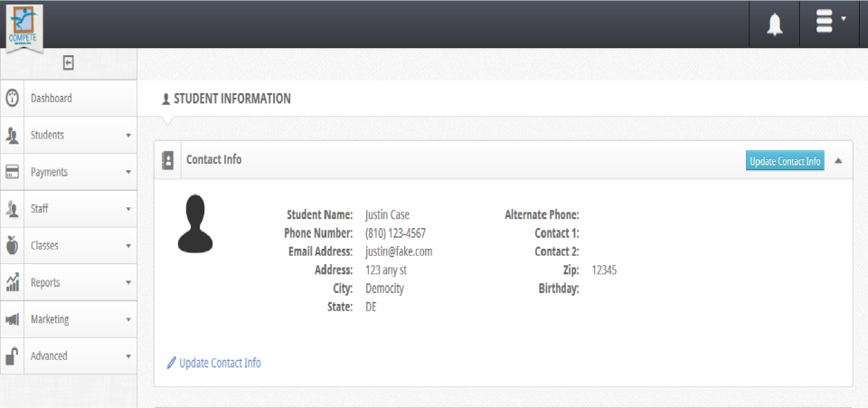This screenshot has width=868, height=408.
Task: Expand the Staff menu arrow
Action: tap(128, 210)
